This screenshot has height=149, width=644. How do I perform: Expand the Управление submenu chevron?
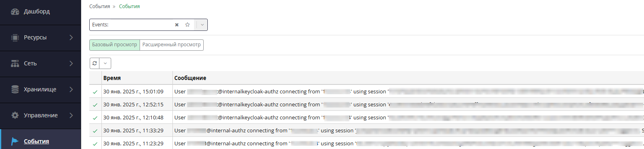tap(71, 115)
